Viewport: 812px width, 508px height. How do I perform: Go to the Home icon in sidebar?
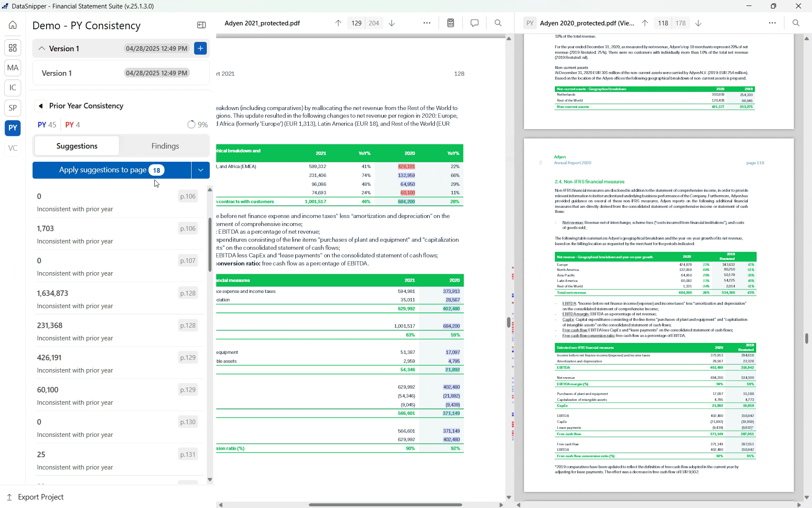(13, 25)
